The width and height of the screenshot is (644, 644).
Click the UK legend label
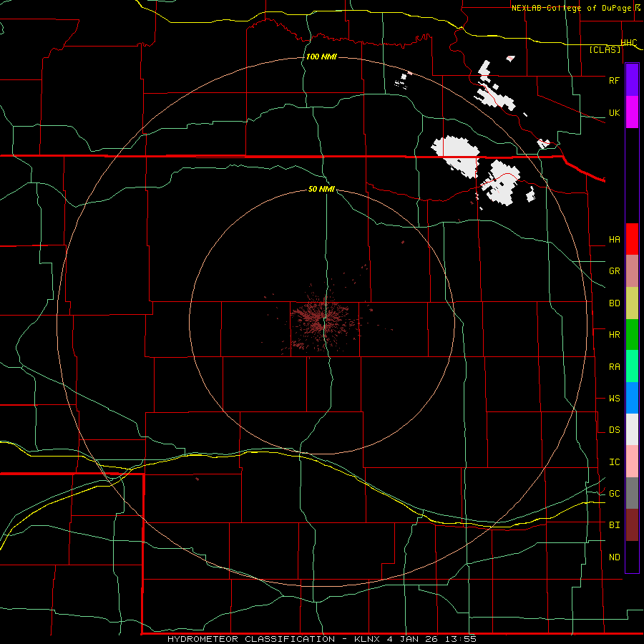[x=614, y=112]
